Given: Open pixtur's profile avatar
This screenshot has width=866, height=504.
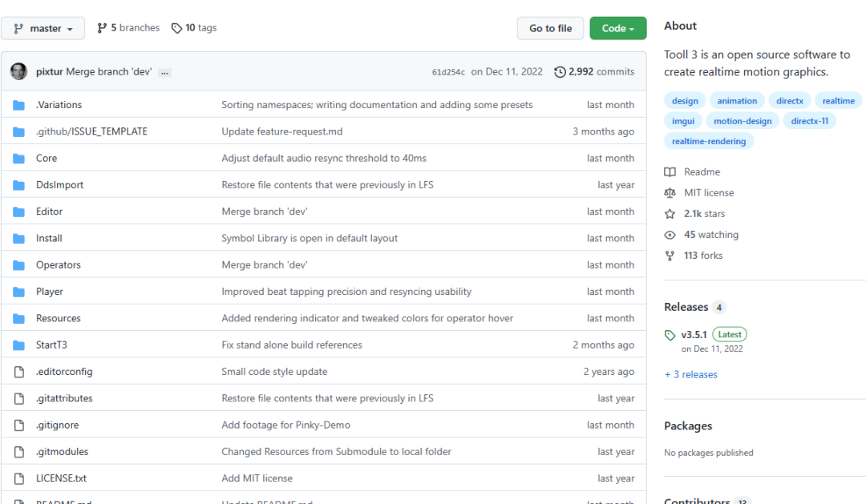Looking at the screenshot, I should pyautogui.click(x=18, y=71).
